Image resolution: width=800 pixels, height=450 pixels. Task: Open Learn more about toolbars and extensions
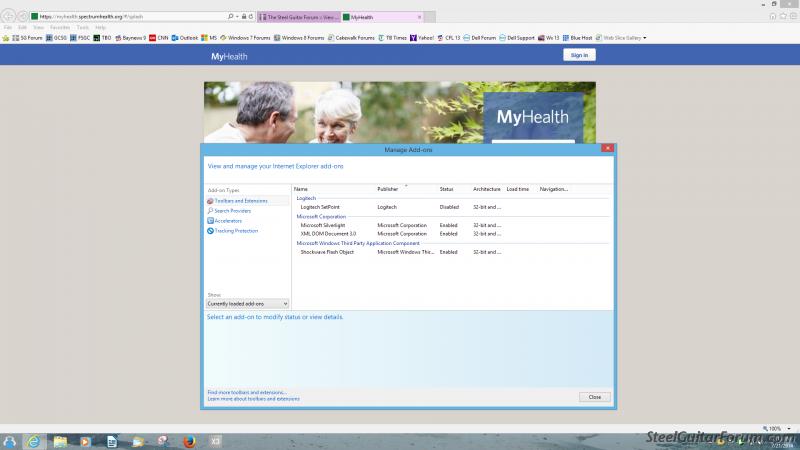254,399
